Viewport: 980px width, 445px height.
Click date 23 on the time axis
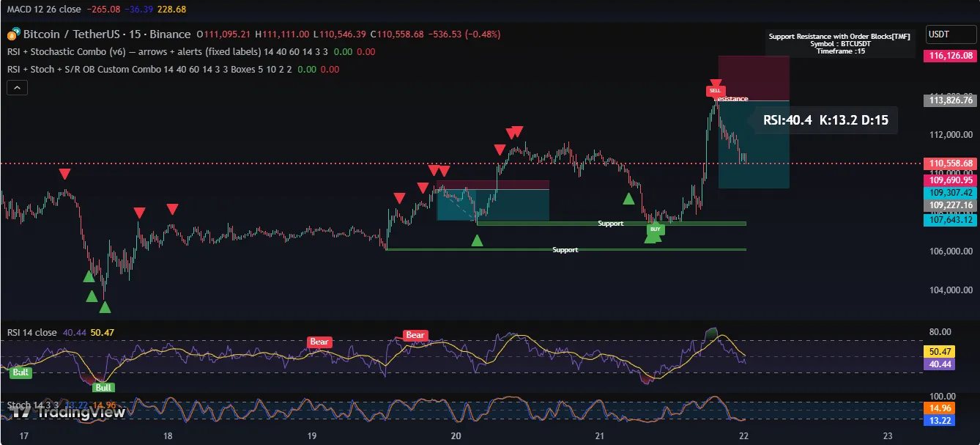(x=888, y=436)
